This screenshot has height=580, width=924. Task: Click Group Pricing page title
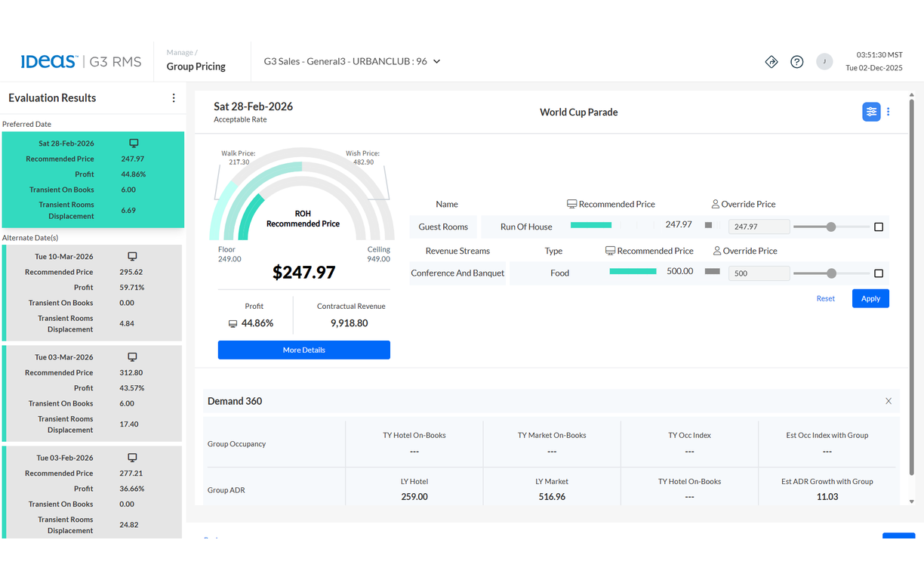pyautogui.click(x=196, y=66)
